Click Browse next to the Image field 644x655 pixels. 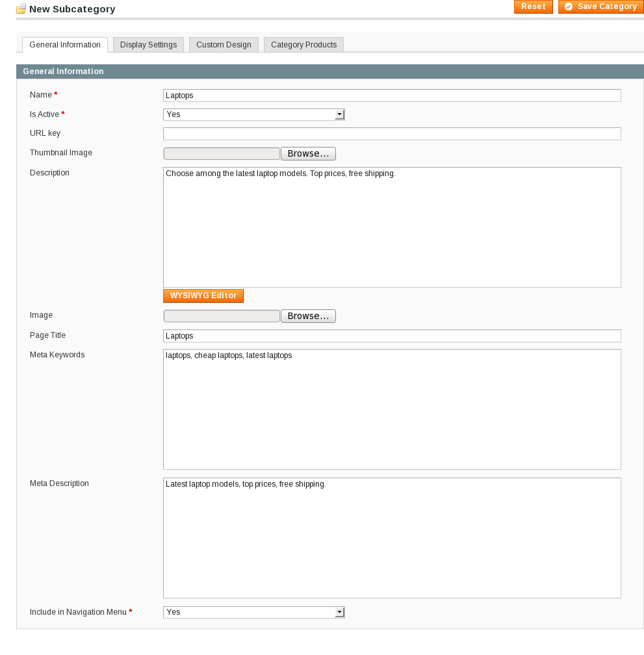[x=308, y=316]
